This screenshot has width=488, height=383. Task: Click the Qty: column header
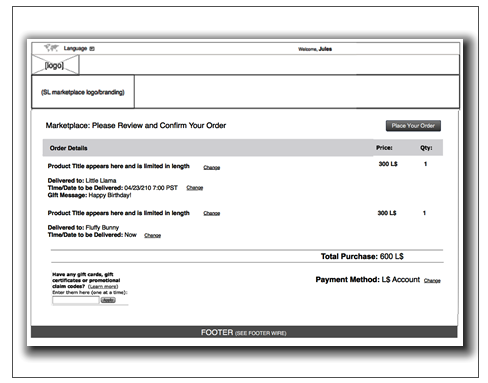coord(426,148)
